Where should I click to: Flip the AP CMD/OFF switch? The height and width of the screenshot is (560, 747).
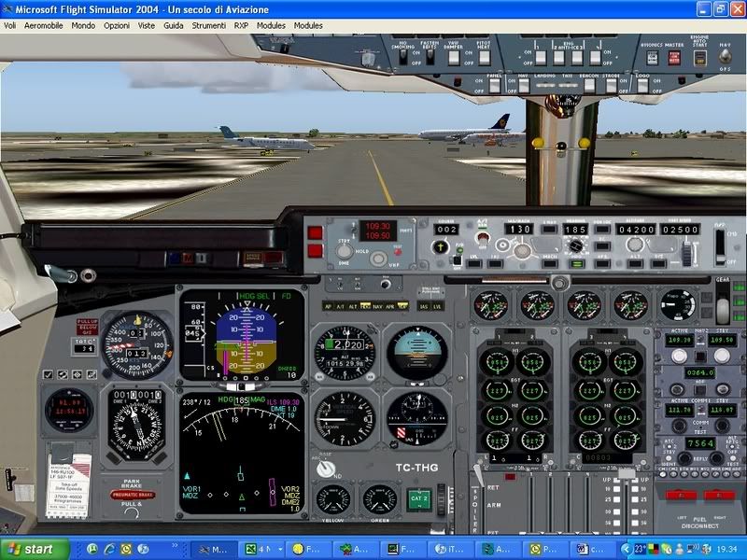(x=720, y=246)
